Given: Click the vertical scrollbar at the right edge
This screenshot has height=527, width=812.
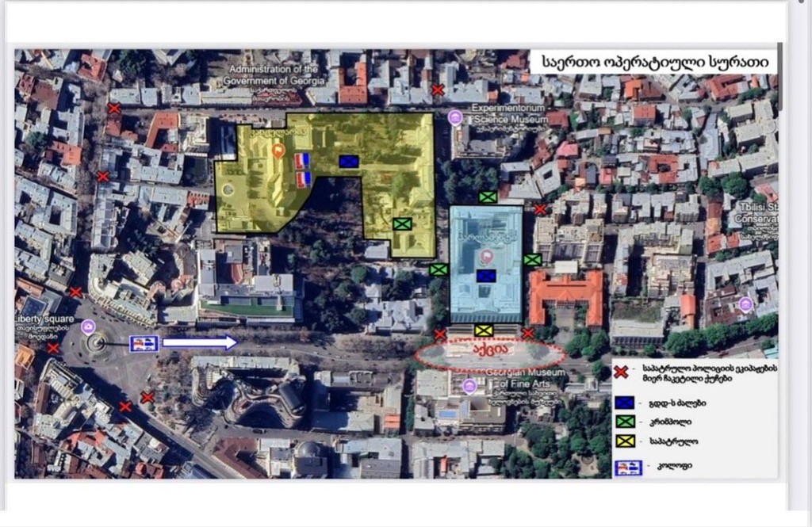Looking at the screenshot, I should click(780, 77).
